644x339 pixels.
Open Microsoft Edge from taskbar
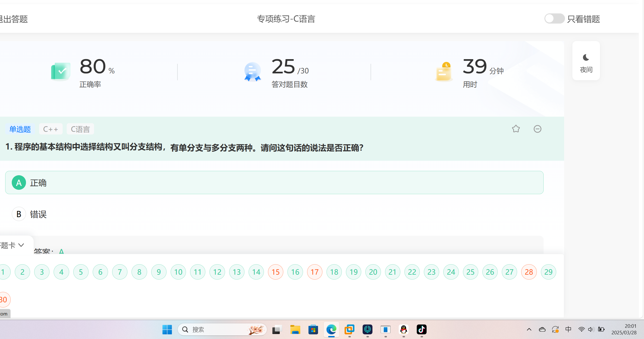pyautogui.click(x=331, y=329)
